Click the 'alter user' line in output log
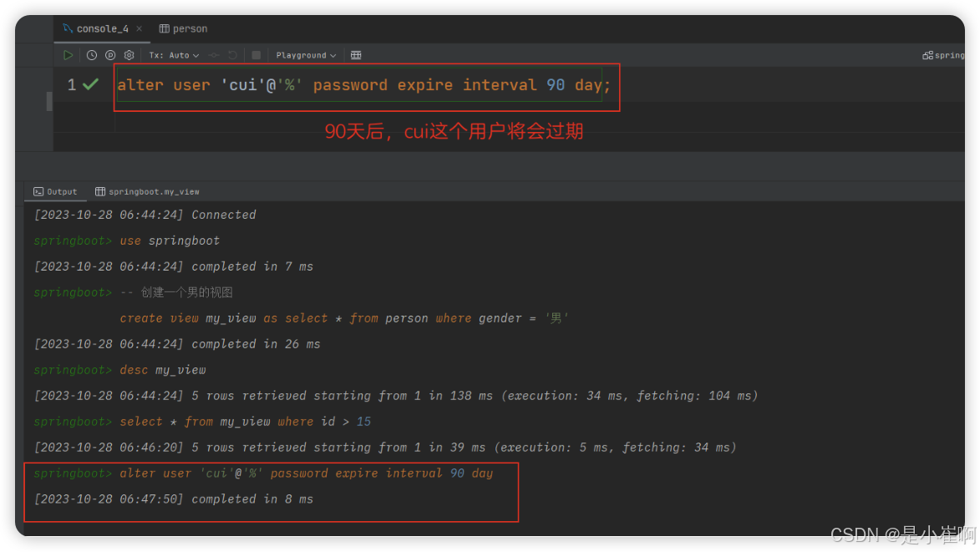 (x=264, y=474)
